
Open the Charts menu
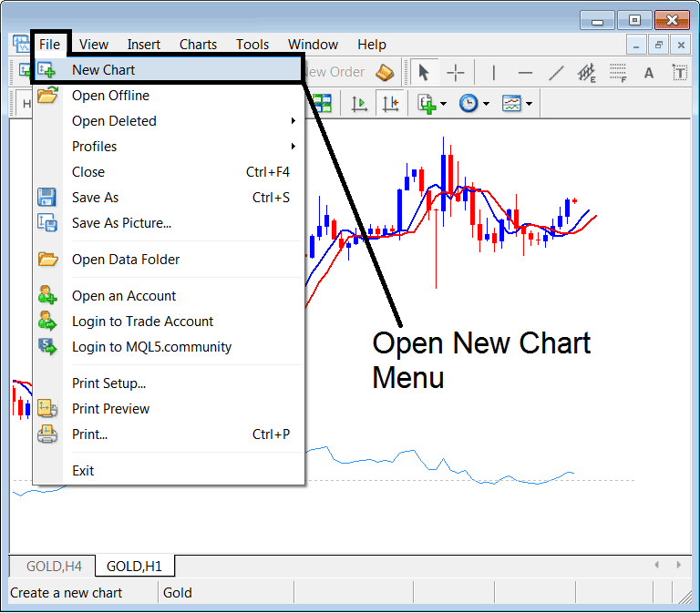coord(198,44)
